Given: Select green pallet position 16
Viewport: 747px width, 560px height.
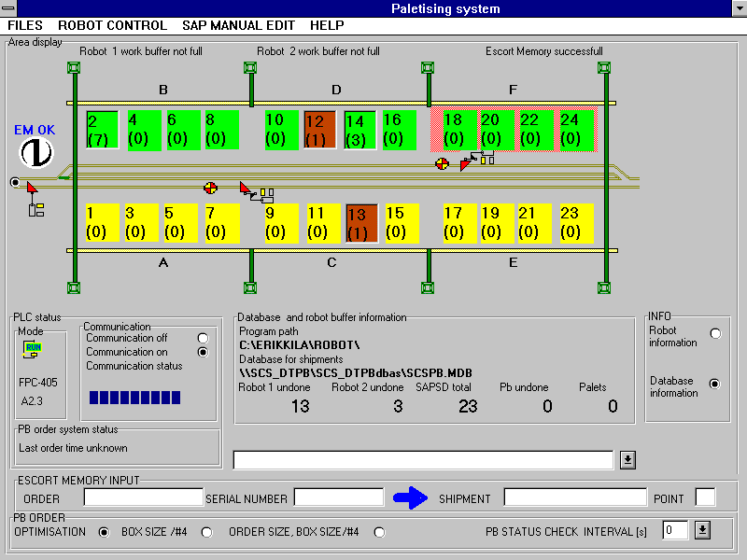Looking at the screenshot, I should [x=400, y=130].
